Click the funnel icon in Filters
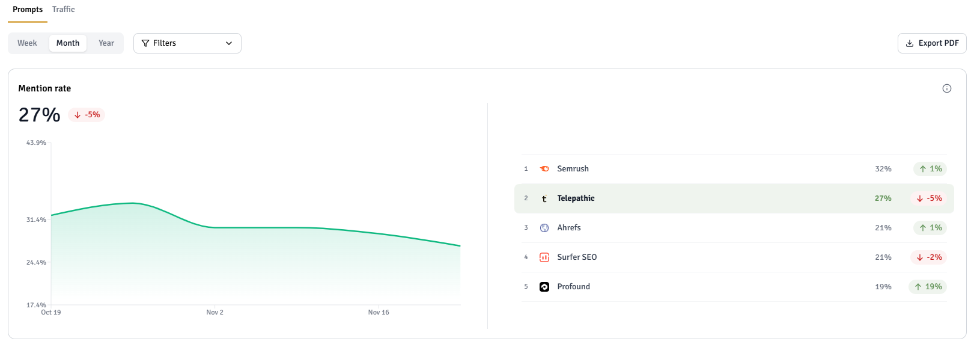This screenshot has height=347, width=980. point(145,43)
